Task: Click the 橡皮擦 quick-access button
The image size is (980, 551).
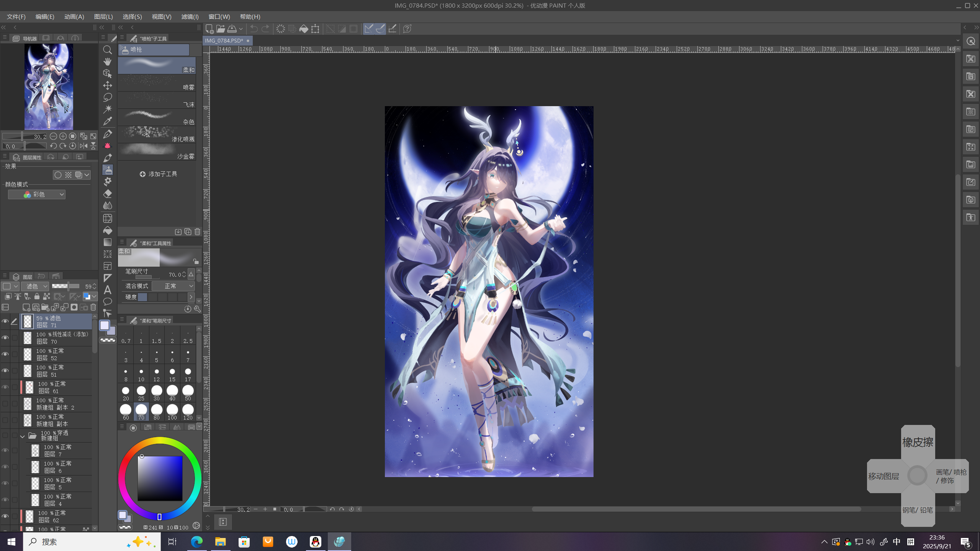Action: coord(918,442)
